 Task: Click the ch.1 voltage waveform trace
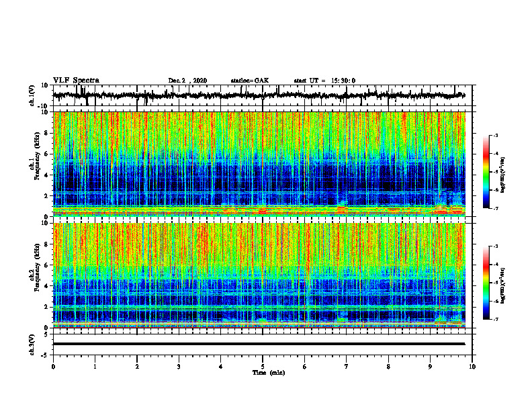tap(259, 95)
